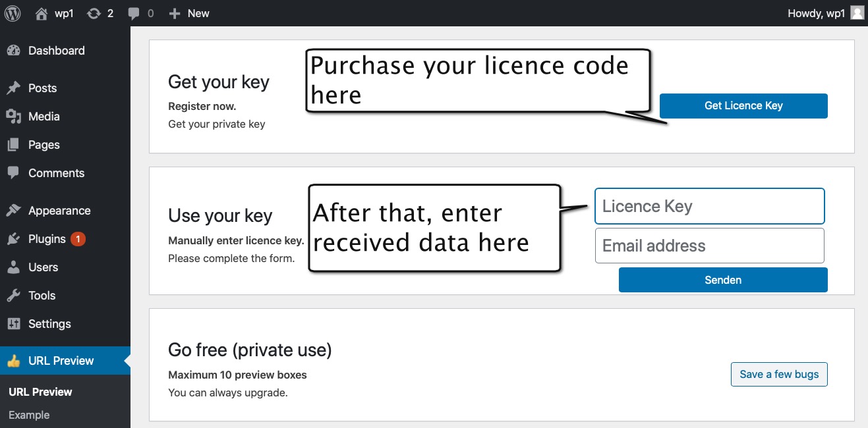Open the Dashboard menu
868x428 pixels.
57,51
